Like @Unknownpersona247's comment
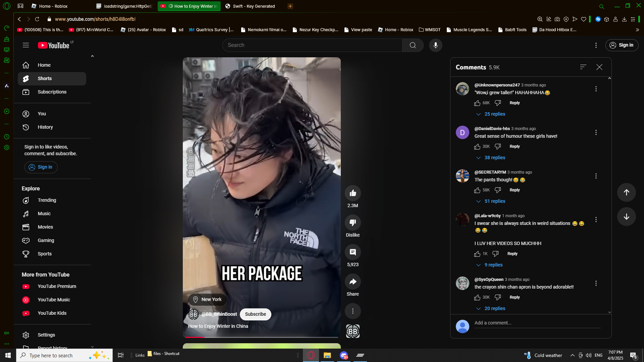 (x=477, y=103)
